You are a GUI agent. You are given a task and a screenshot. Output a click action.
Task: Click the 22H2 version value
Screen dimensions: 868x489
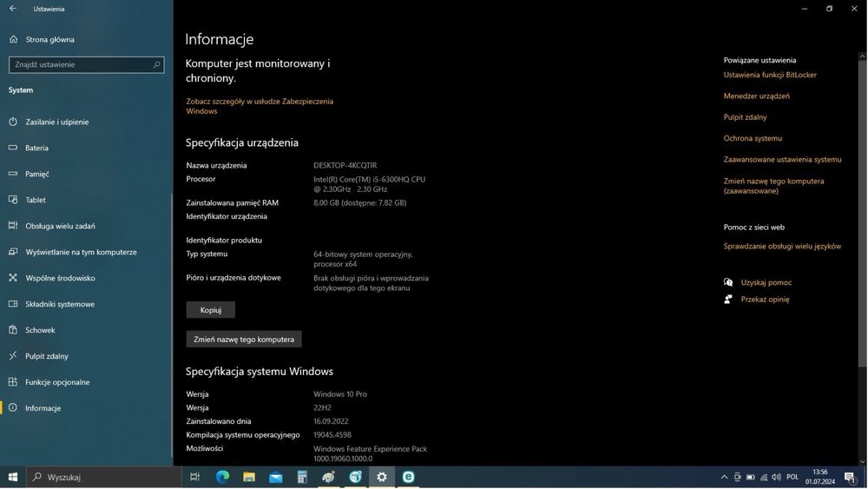pos(322,407)
